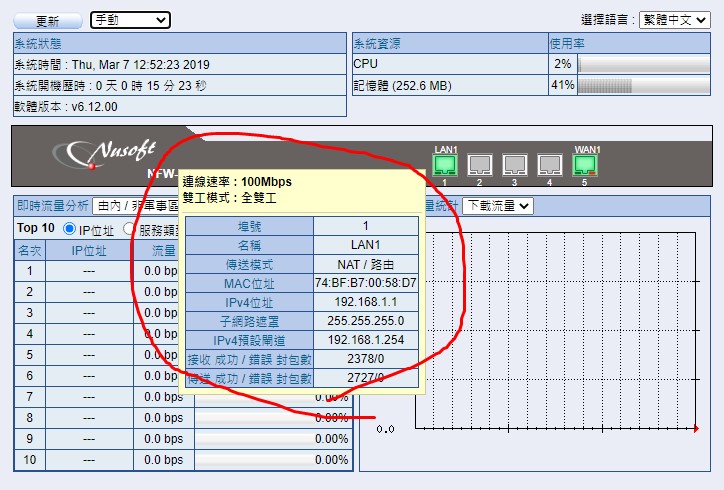Click the LAN1 port 1 icon
Image resolution: width=724 pixels, height=490 pixels.
coord(445,165)
